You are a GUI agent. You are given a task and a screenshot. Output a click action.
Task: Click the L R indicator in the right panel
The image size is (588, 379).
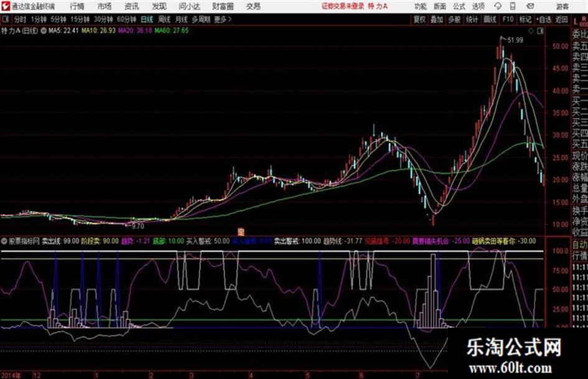(x=580, y=21)
